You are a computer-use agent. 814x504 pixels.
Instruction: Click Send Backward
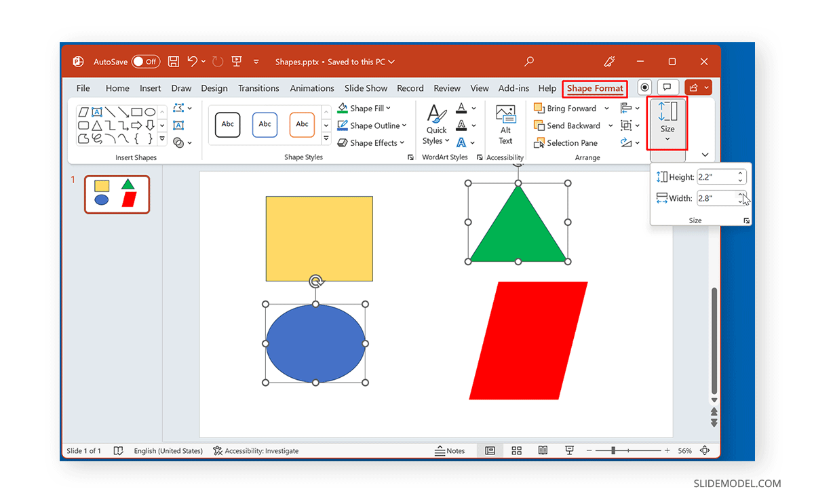coord(567,125)
